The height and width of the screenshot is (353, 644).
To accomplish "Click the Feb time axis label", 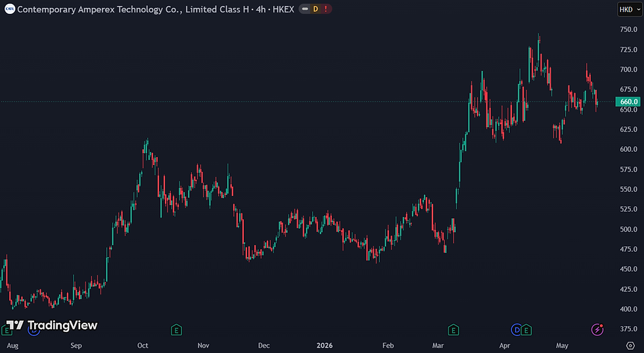I will click(x=388, y=346).
